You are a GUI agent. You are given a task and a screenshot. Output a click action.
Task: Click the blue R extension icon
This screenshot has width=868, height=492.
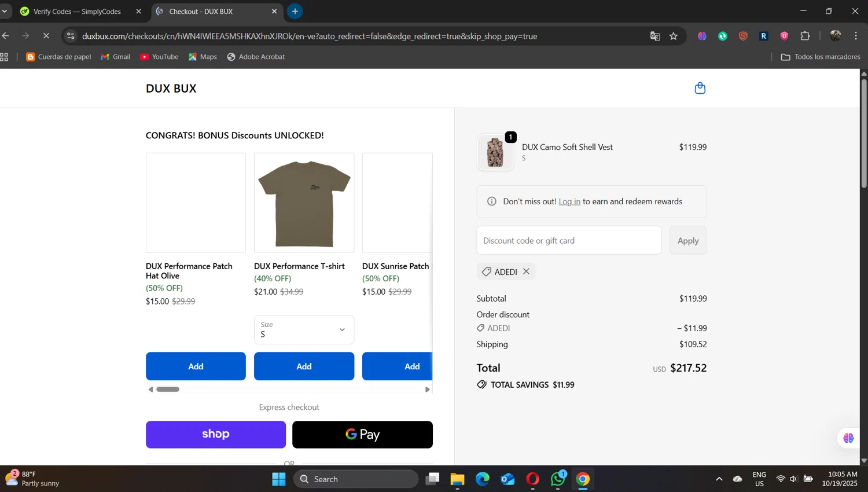coord(764,36)
